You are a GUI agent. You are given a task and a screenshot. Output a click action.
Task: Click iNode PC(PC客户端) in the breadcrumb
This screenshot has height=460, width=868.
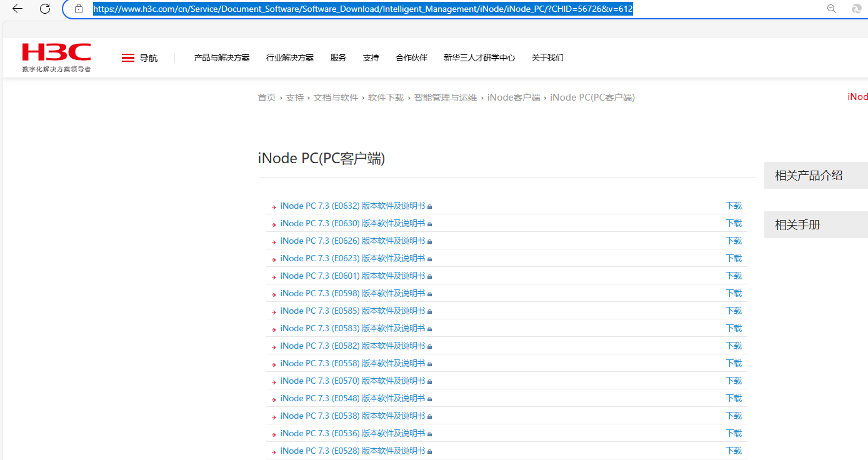pyautogui.click(x=592, y=97)
